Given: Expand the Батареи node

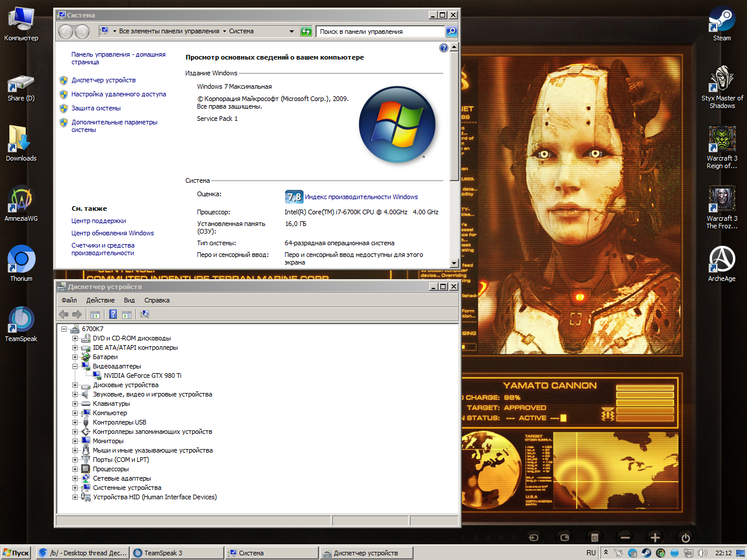Looking at the screenshot, I should [x=75, y=357].
